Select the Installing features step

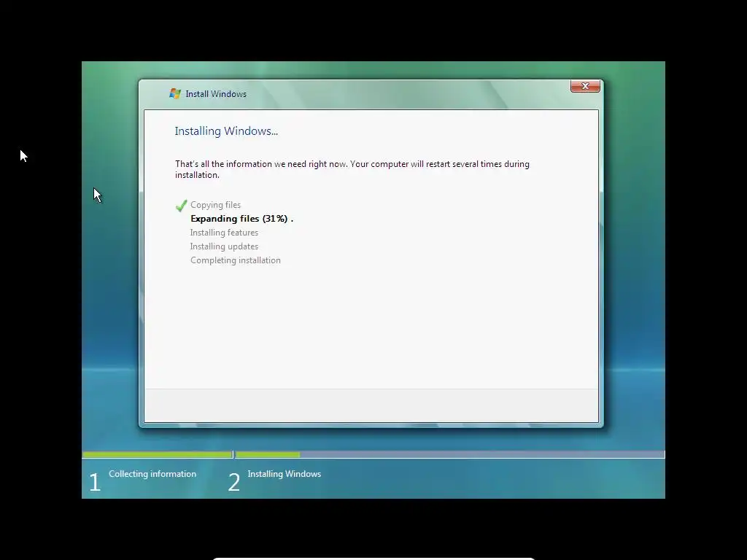point(224,233)
